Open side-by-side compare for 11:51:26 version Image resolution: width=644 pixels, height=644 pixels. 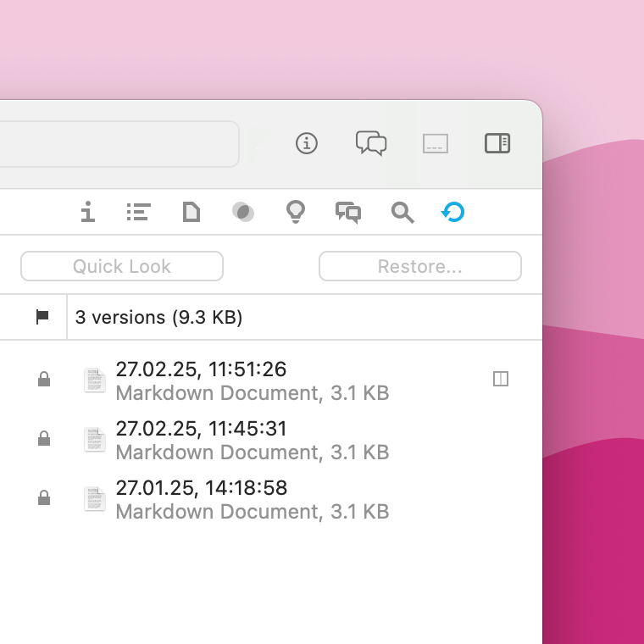pyautogui.click(x=501, y=379)
